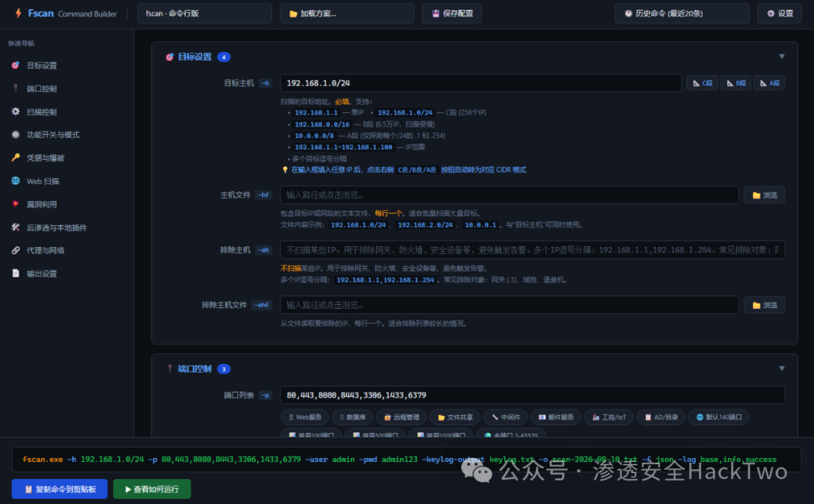The height and width of the screenshot is (504, 814).
Task: Open the fscan · 命令行版 version dropdown
Action: (x=204, y=14)
